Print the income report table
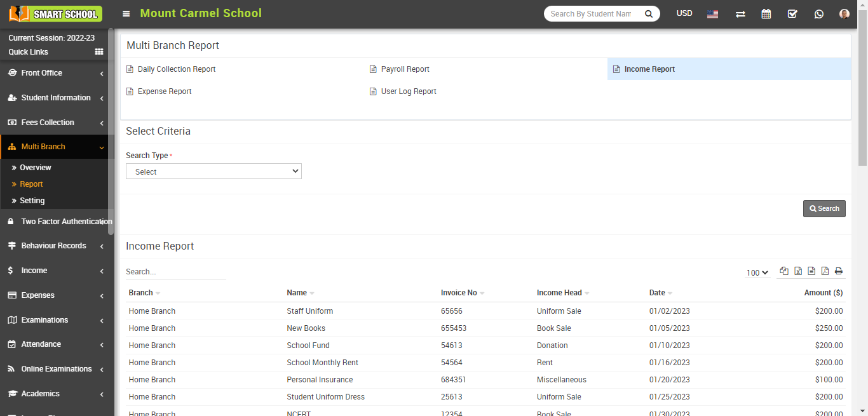 pyautogui.click(x=839, y=271)
